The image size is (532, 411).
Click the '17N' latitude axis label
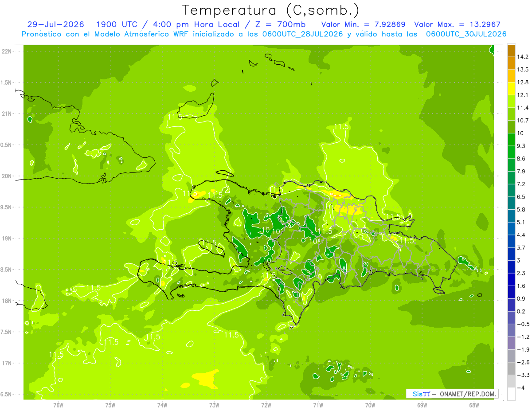7,363
